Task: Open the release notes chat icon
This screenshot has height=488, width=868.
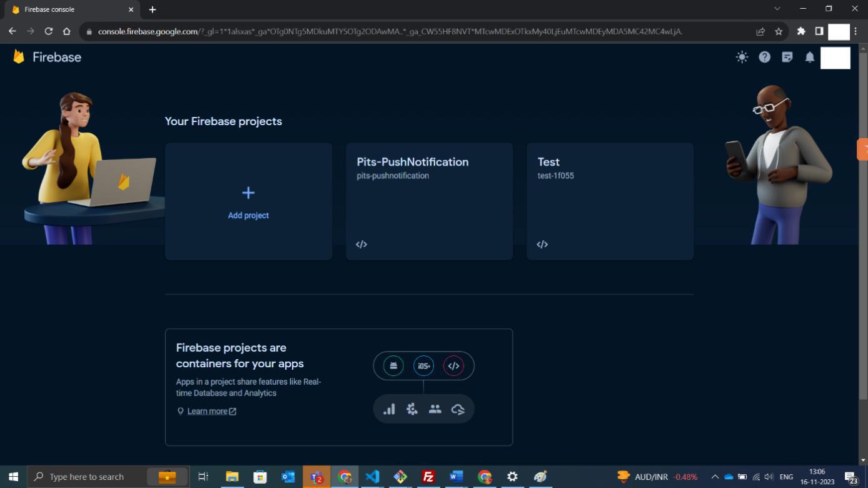Action: point(787,57)
